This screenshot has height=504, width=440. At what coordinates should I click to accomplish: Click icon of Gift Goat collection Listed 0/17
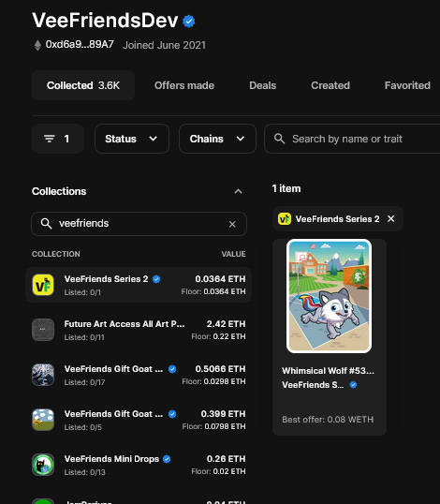tap(43, 375)
